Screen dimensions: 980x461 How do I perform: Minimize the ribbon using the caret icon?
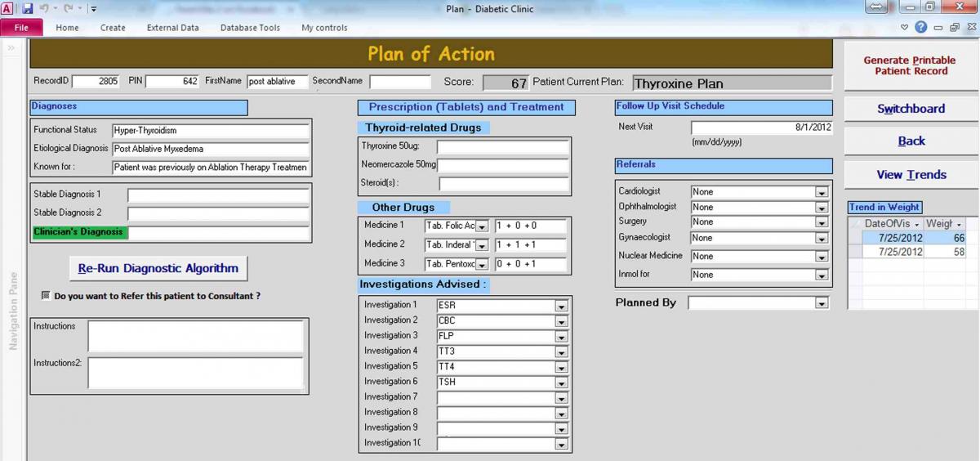[904, 28]
